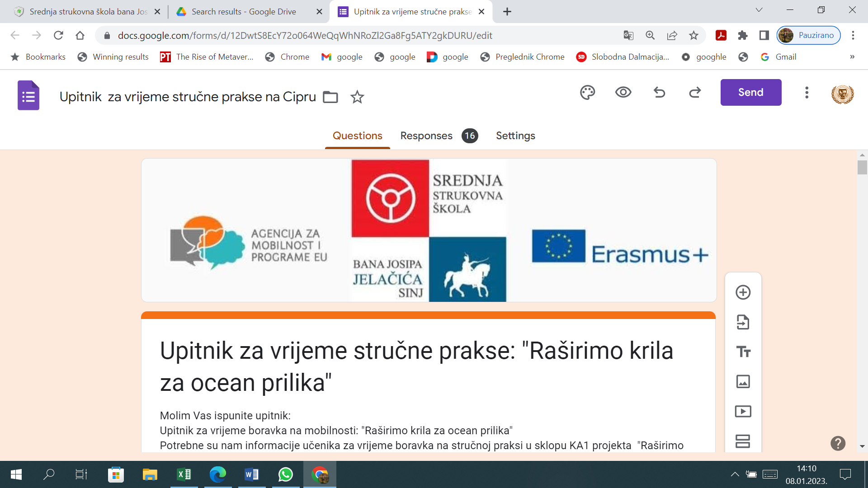Screen dimensions: 868x488
Task: Add a new section to form
Action: (x=743, y=441)
